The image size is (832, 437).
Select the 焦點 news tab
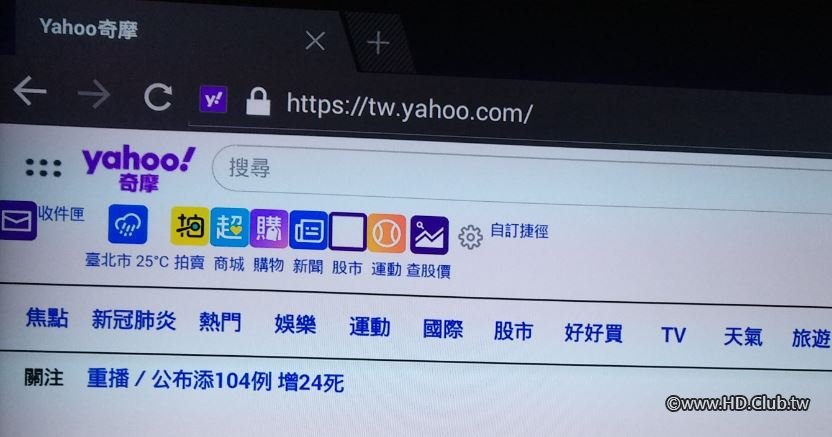pyautogui.click(x=47, y=318)
